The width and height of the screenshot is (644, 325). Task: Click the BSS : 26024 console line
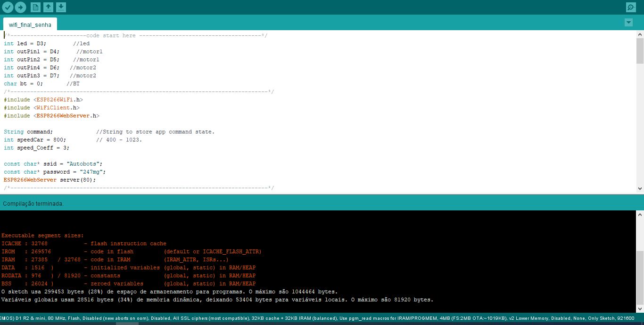[x=129, y=283]
